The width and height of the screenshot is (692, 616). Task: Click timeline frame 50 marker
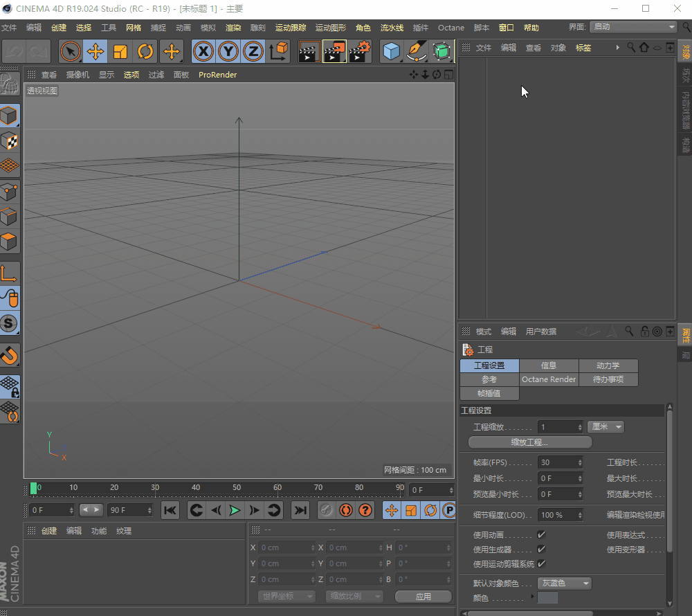tap(237, 488)
